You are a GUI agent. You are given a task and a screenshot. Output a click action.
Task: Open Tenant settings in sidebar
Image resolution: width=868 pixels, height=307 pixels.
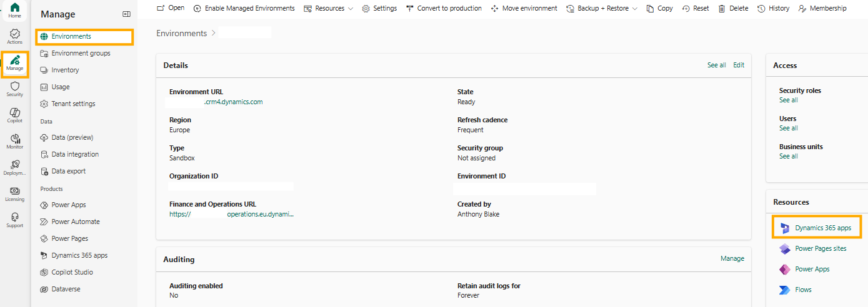[x=73, y=104]
